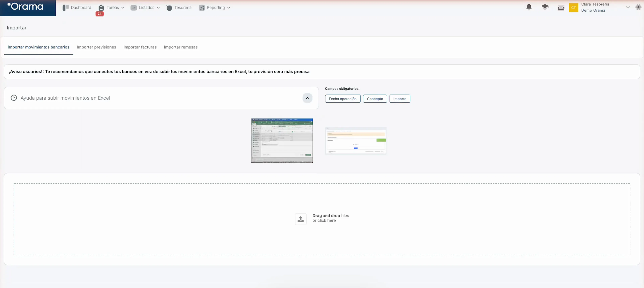Open the Excel screenshot thumbnail
Screen dimensions: 644x288
282,141
